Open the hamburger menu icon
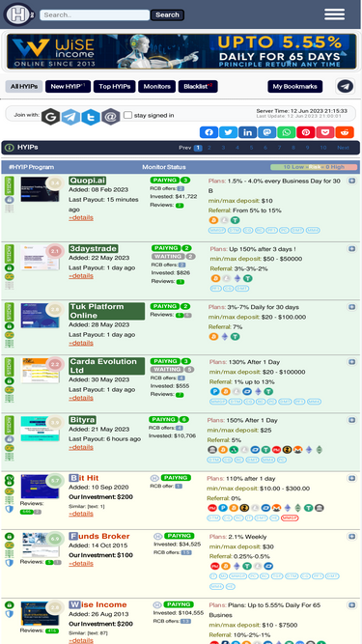Screen dimensions: 362x644 [x=335, y=14]
